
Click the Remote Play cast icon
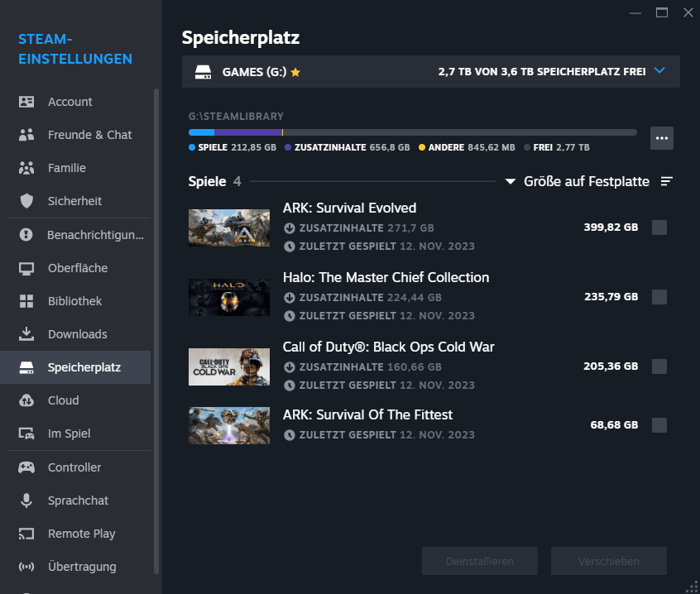[26, 534]
